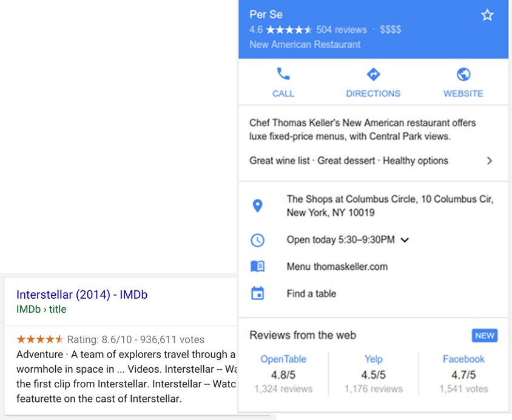Click the 504 reviews count
Viewport: 512px width, 420px height.
(x=341, y=30)
